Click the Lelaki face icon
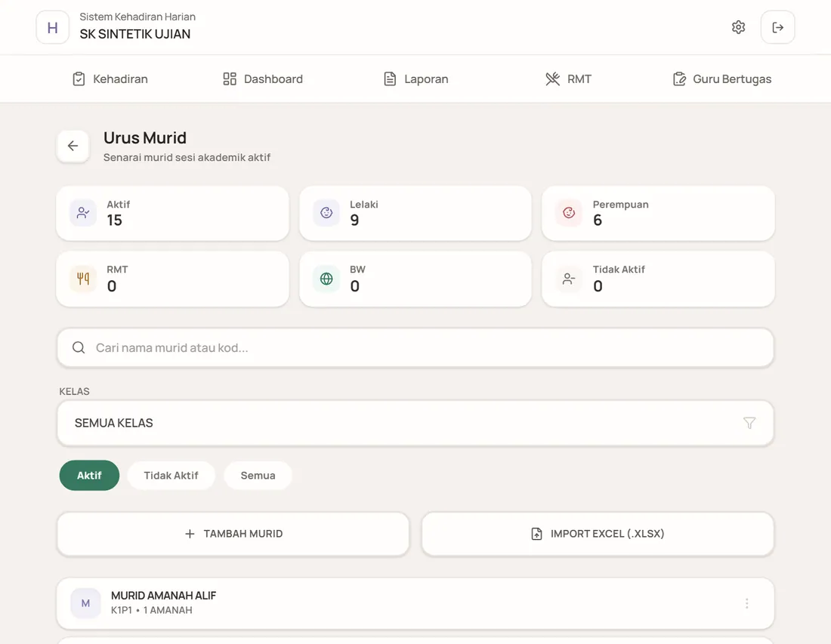 [326, 213]
